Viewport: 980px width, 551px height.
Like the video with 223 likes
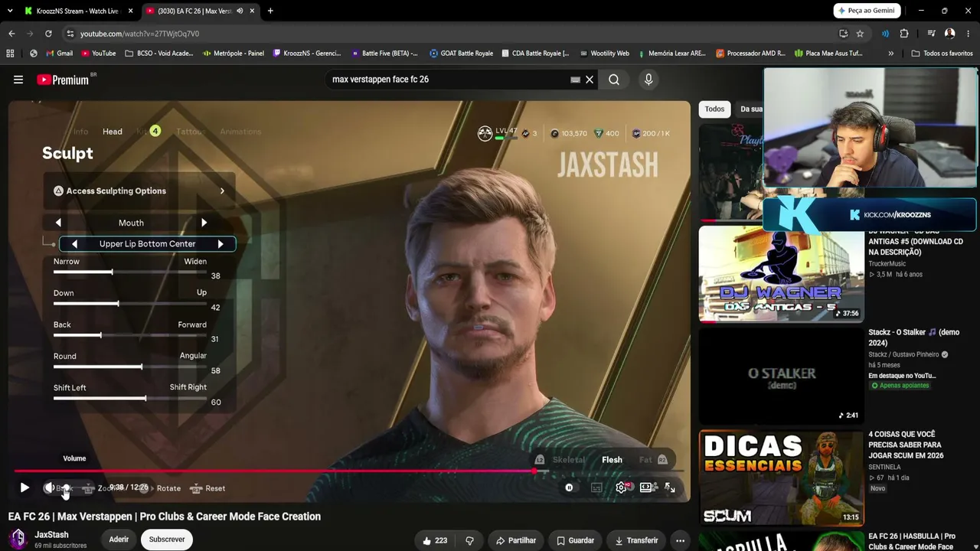435,540
